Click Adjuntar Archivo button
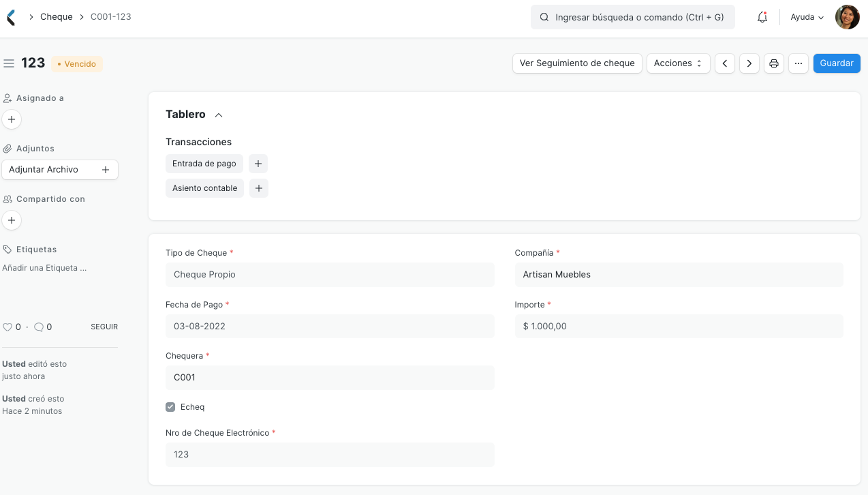This screenshot has height=495, width=868. (x=60, y=170)
